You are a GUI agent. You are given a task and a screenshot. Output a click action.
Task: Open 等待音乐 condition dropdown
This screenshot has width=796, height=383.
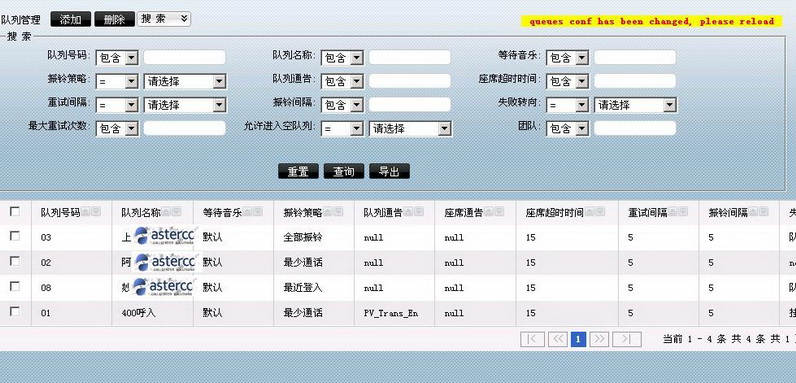pyautogui.click(x=568, y=58)
